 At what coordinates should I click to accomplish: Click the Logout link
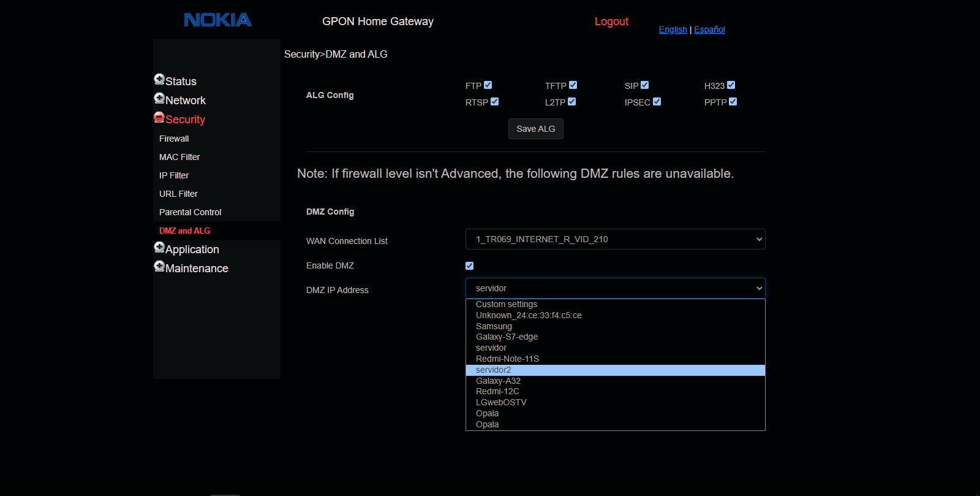click(x=611, y=21)
